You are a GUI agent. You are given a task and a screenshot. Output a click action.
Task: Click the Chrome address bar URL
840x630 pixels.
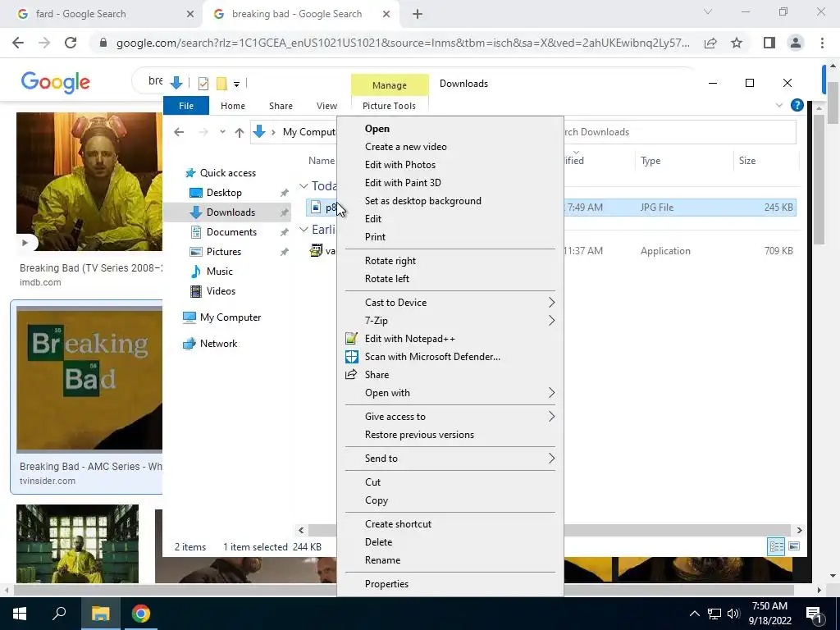tap(403, 43)
